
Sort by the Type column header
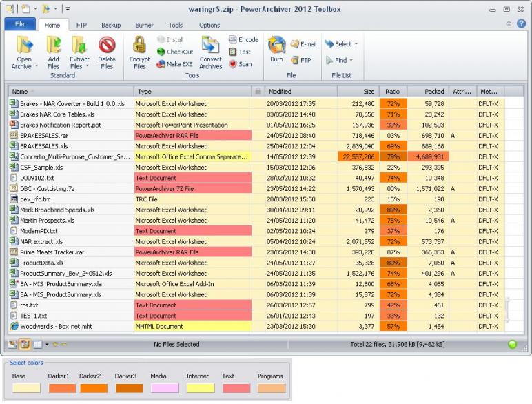(193, 91)
